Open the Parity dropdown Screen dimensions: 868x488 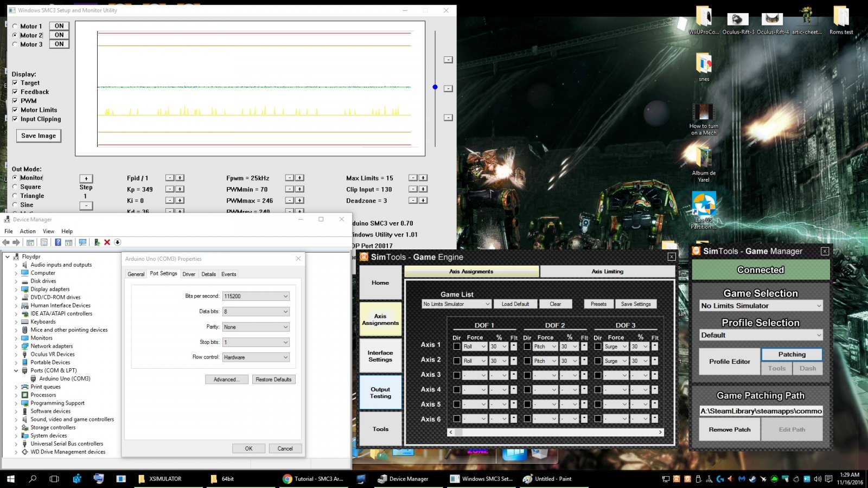tap(256, 327)
